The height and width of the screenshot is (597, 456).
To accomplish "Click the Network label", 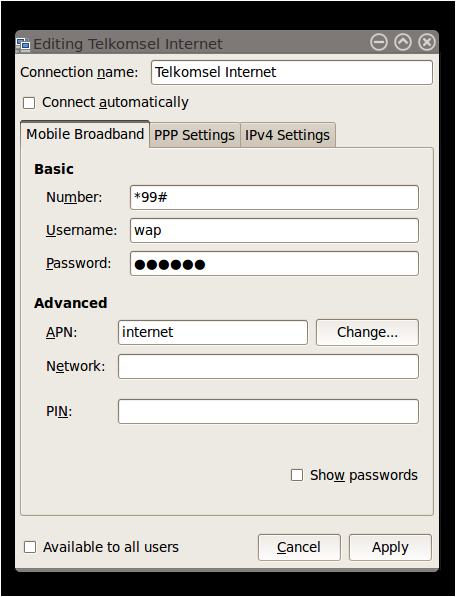I will tap(75, 366).
